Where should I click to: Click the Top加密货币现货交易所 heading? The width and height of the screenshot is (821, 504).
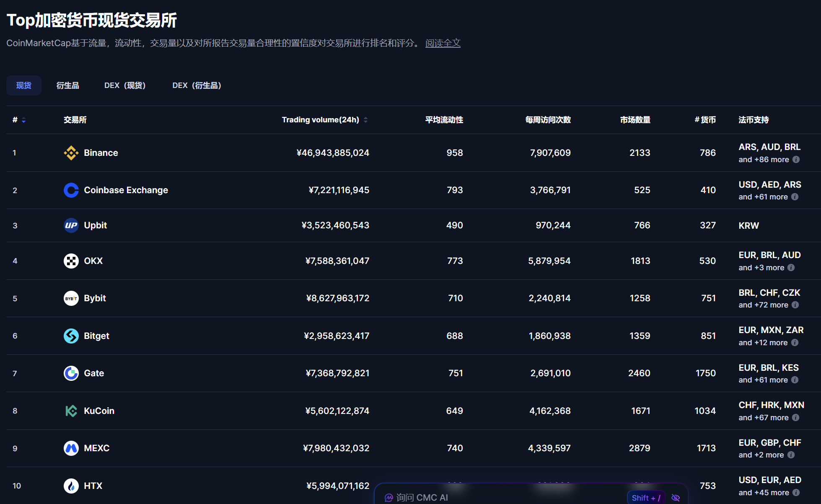(92, 20)
